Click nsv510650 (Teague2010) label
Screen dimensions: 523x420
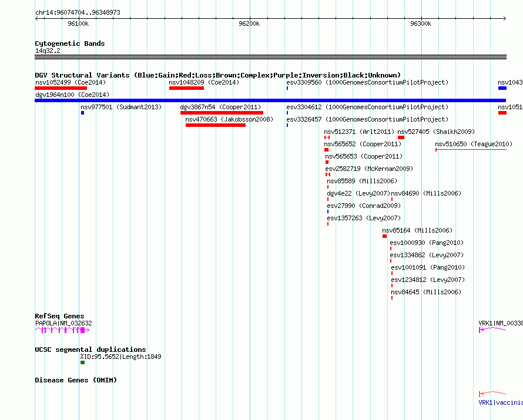474,144
